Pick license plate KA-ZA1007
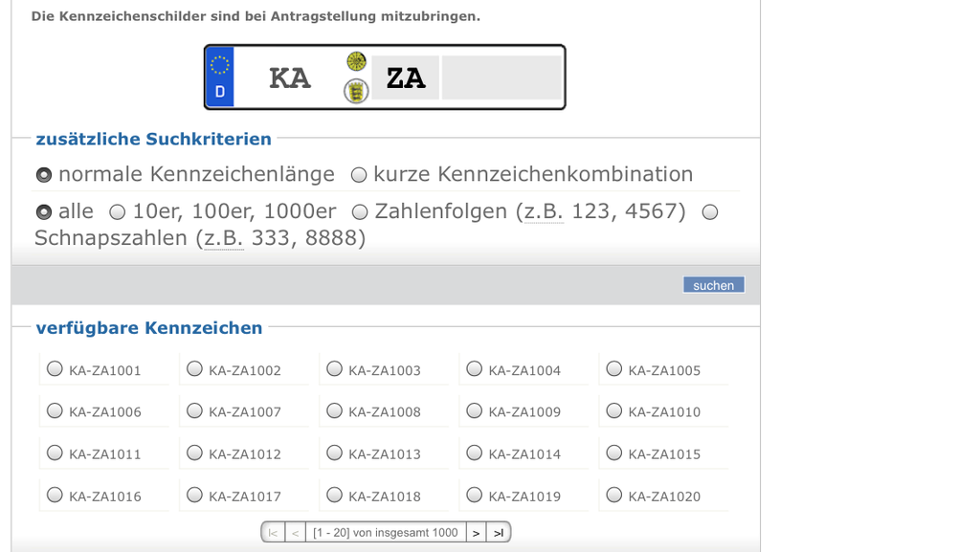Image resolution: width=980 pixels, height=552 pixels. click(195, 411)
